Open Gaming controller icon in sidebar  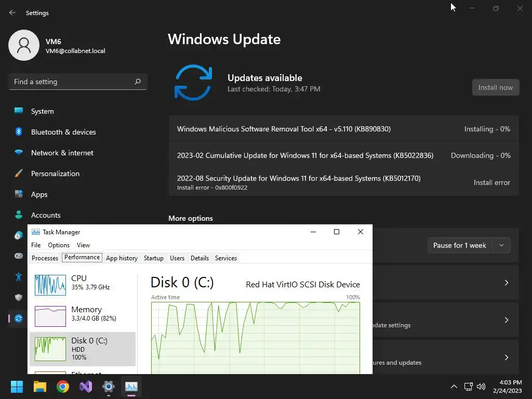(19, 256)
